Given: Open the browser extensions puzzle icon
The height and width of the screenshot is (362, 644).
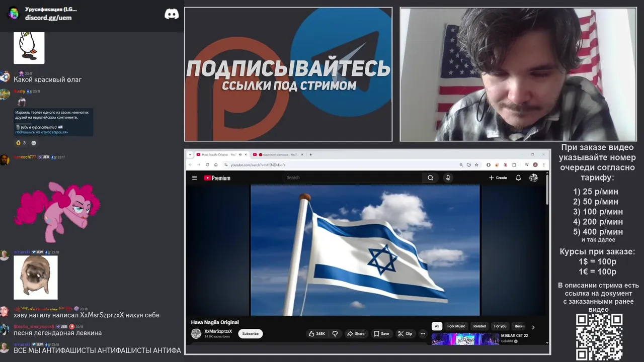Looking at the screenshot, I should (514, 165).
